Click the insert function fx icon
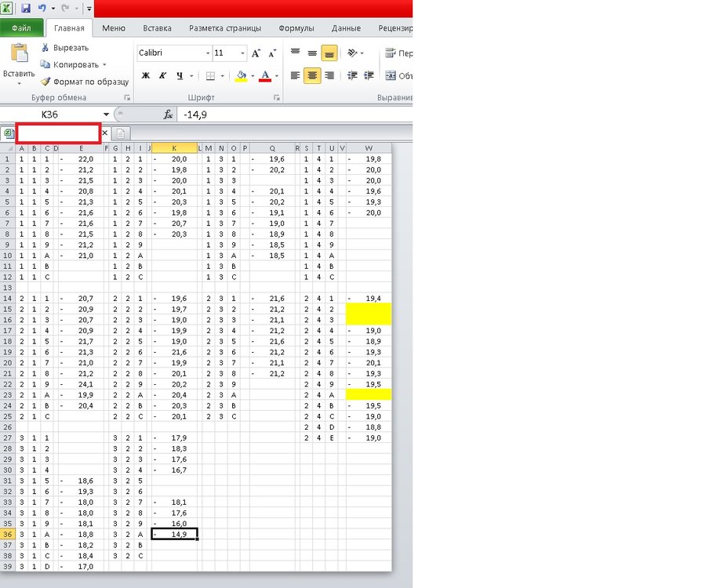The height and width of the screenshot is (588, 727). click(168, 114)
